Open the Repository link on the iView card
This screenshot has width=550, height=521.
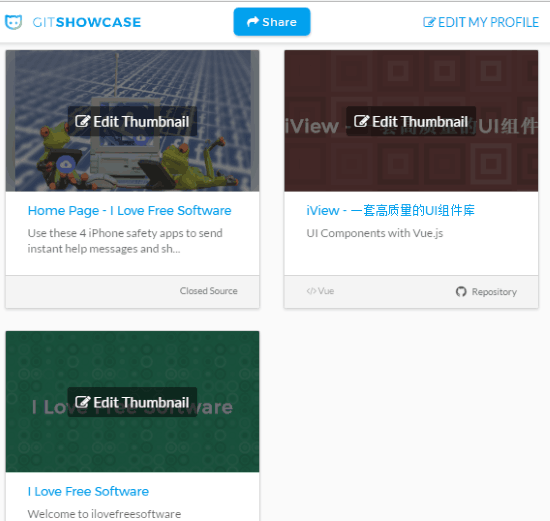pyautogui.click(x=494, y=292)
